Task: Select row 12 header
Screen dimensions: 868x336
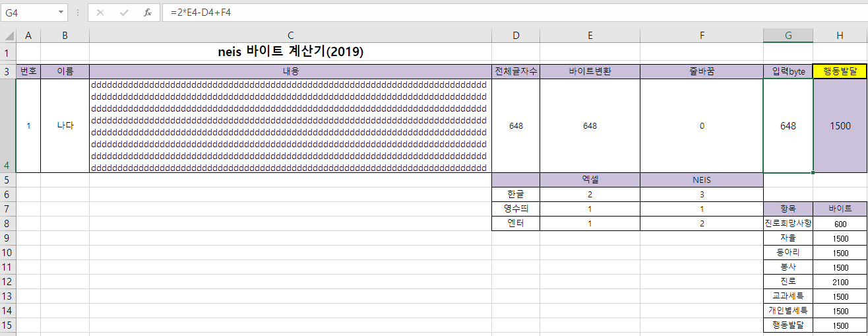Action: 8,282
